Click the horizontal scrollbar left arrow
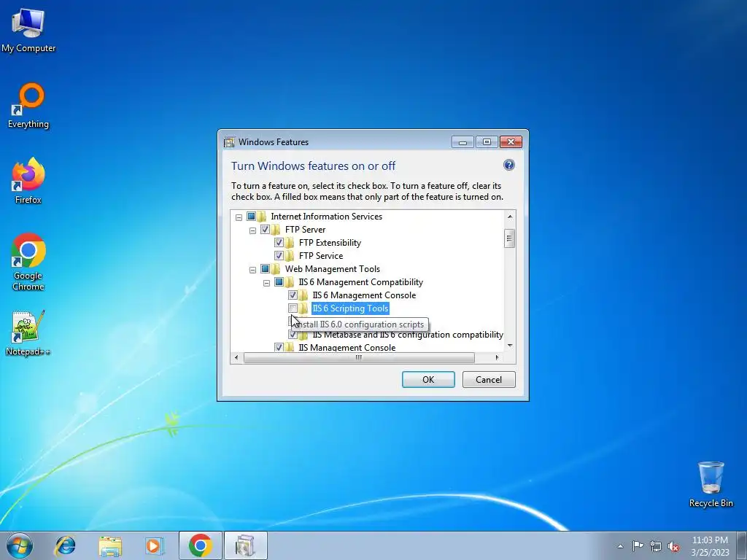 (237, 357)
